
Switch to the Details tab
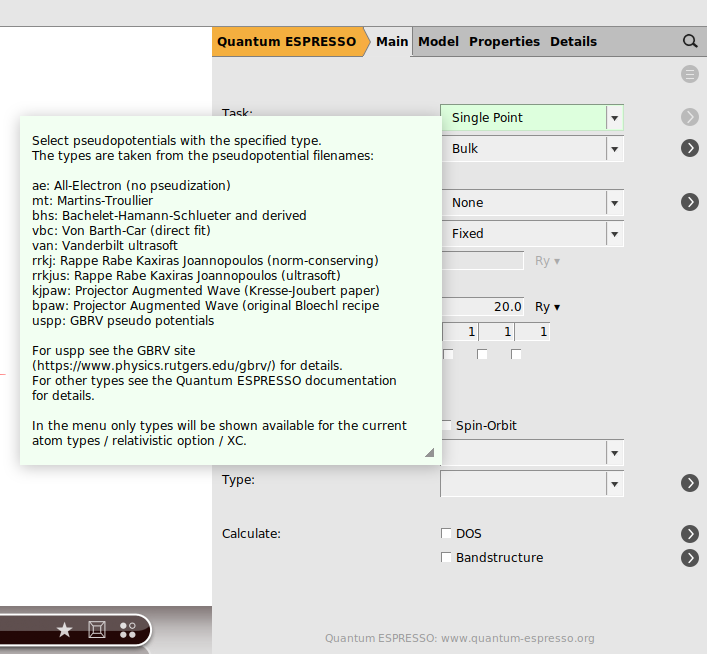pyautogui.click(x=573, y=41)
